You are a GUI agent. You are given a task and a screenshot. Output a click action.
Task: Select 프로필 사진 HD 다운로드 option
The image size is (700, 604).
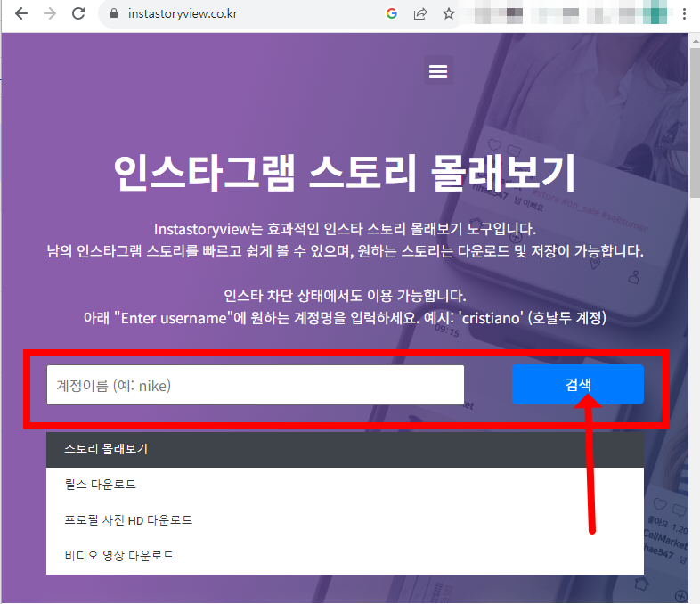345,520
